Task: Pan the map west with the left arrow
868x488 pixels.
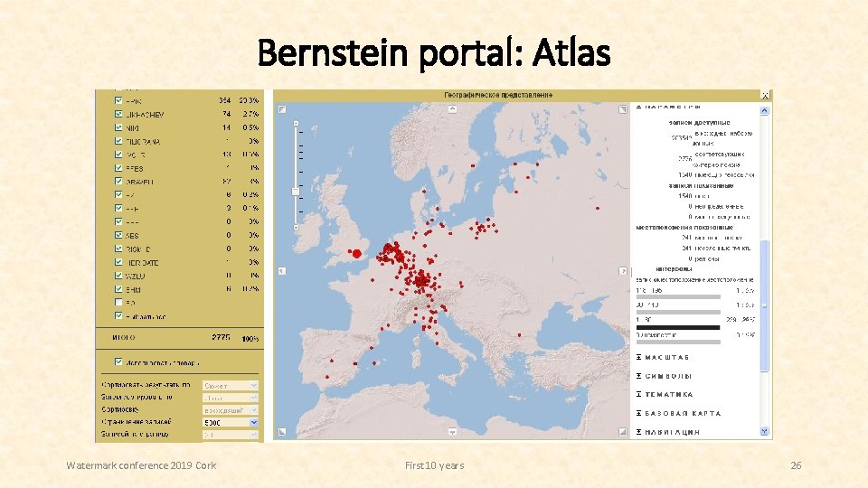Action: point(282,270)
